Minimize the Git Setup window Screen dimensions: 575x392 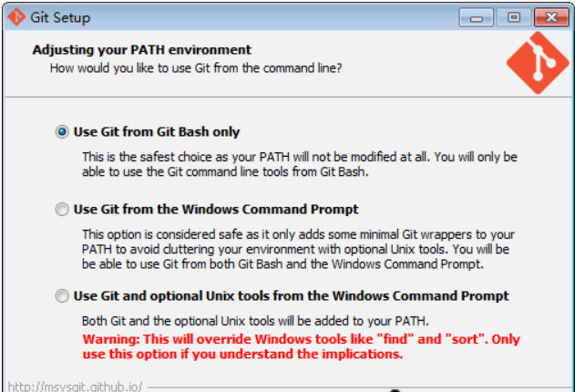(x=477, y=16)
